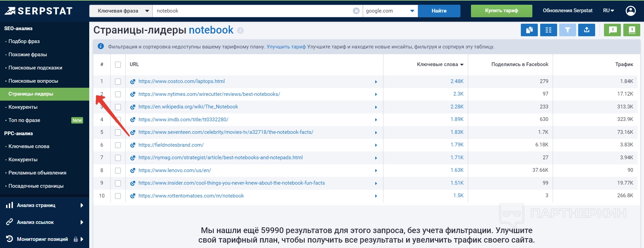Image resolution: width=644 pixels, height=248 pixels.
Task: Expand the Анализ ссылок sidebar section
Action: click(x=44, y=222)
